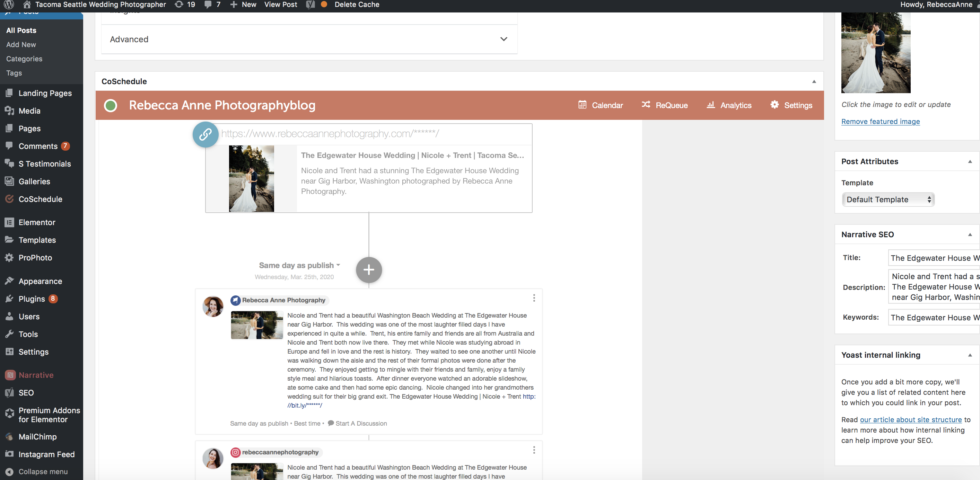Click Best time text under Facebook message
The height and width of the screenshot is (480, 980).
tap(307, 423)
